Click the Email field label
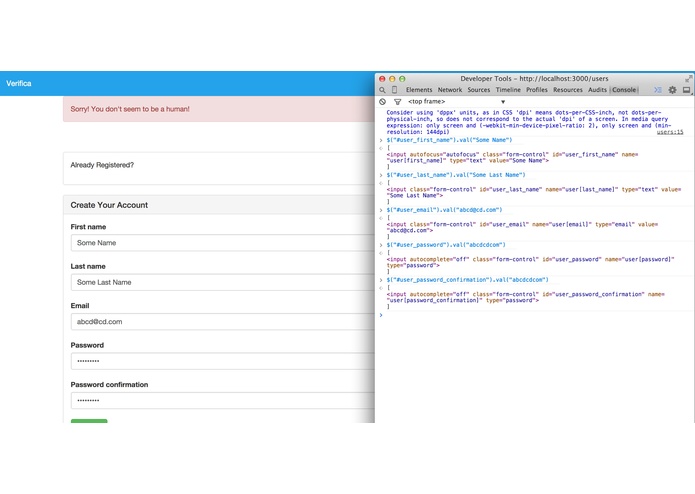695x494 pixels. tap(80, 306)
